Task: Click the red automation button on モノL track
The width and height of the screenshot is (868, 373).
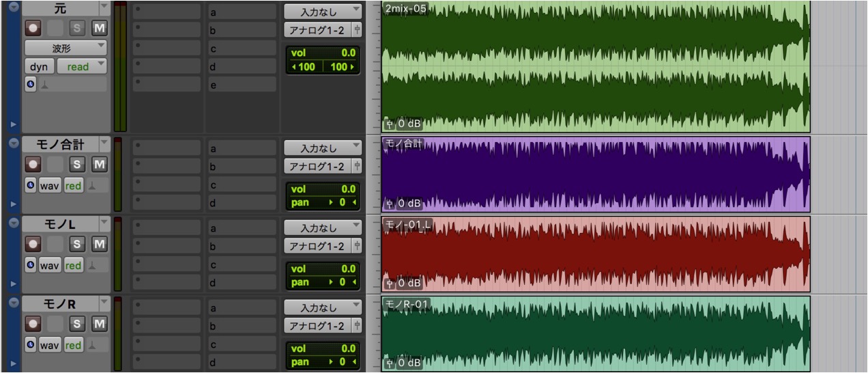Action: 73,265
